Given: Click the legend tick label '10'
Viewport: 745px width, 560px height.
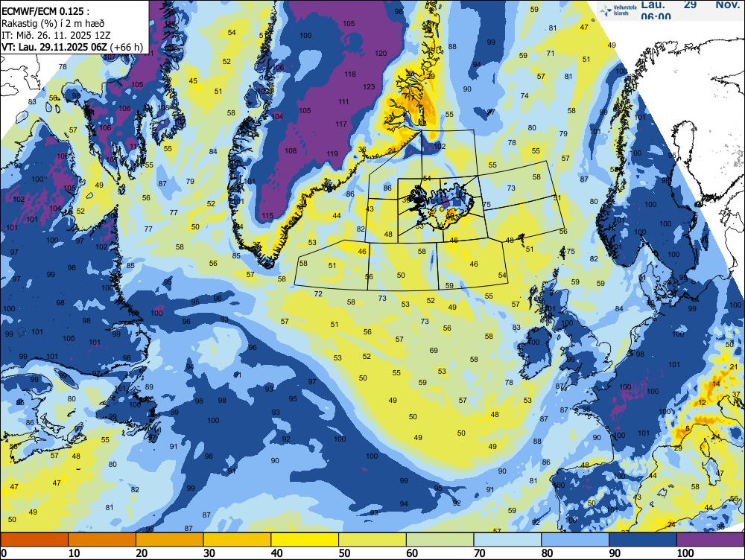Looking at the screenshot, I should 74,553.
